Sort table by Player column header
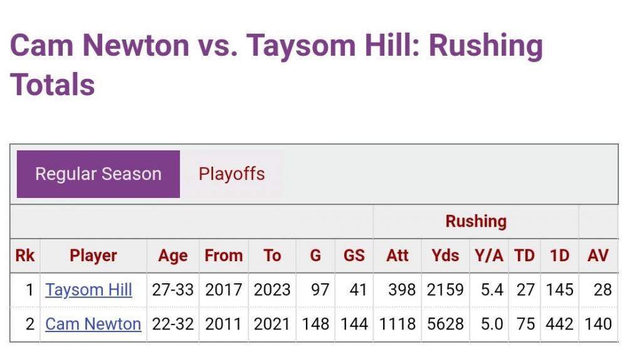The image size is (627, 364). click(x=93, y=256)
